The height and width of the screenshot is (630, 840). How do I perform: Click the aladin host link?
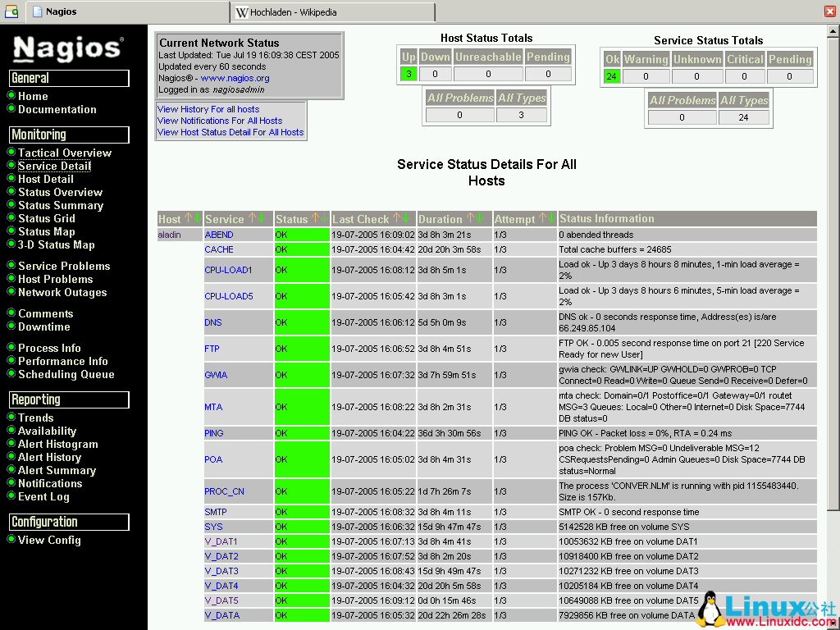[169, 235]
